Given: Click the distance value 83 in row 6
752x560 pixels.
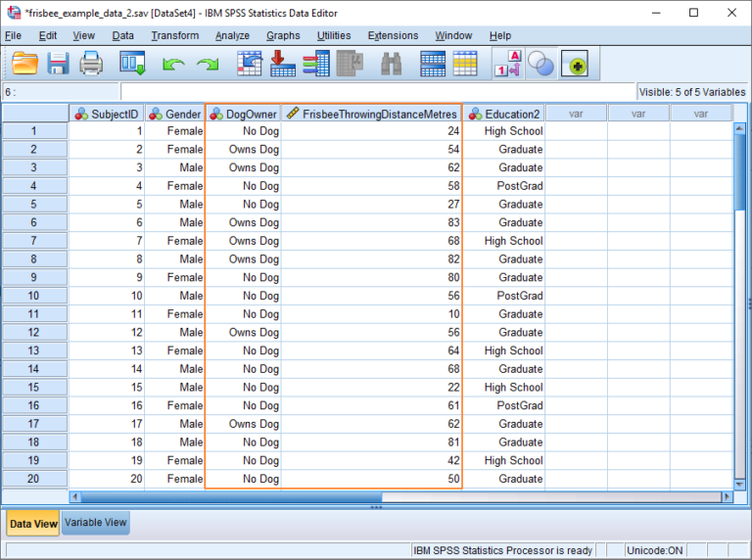Looking at the screenshot, I should click(x=372, y=222).
